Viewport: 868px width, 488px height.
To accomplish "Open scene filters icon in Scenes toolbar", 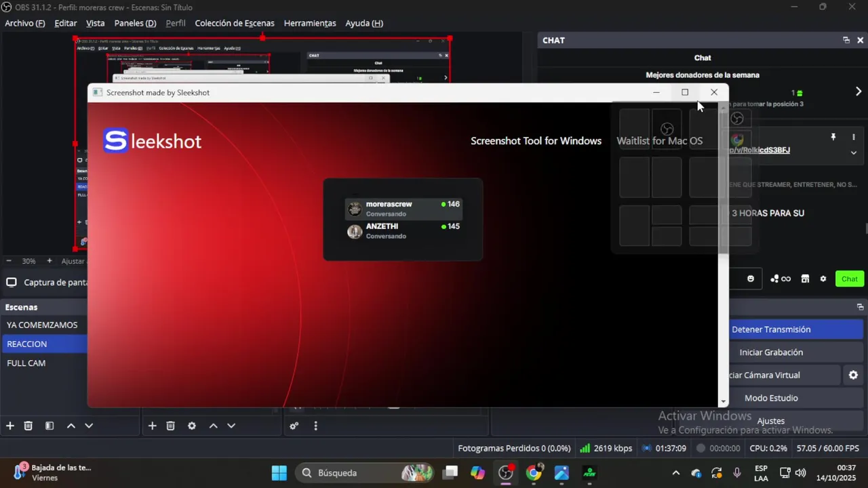I will [x=50, y=426].
